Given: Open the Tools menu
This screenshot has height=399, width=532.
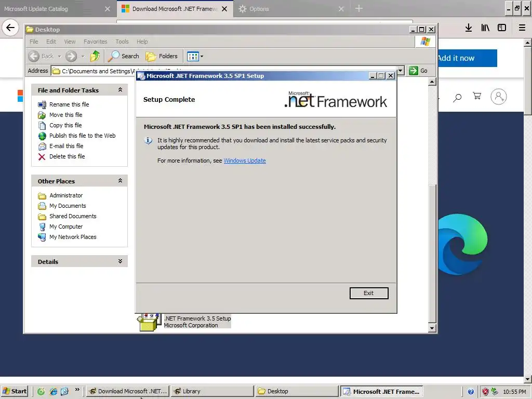Looking at the screenshot, I should [122, 42].
